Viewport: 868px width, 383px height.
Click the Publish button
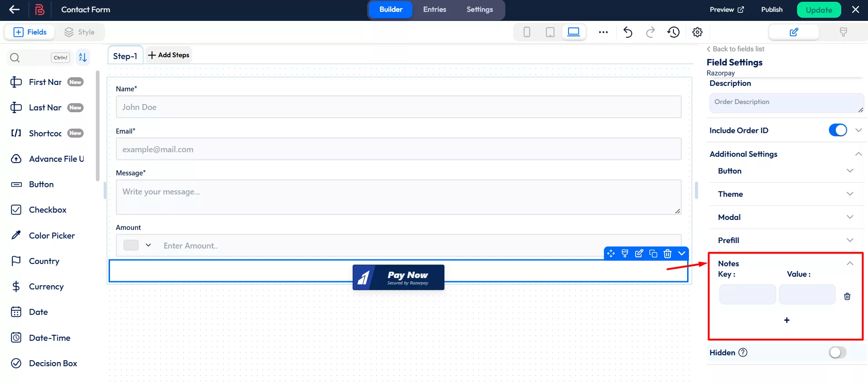point(772,10)
